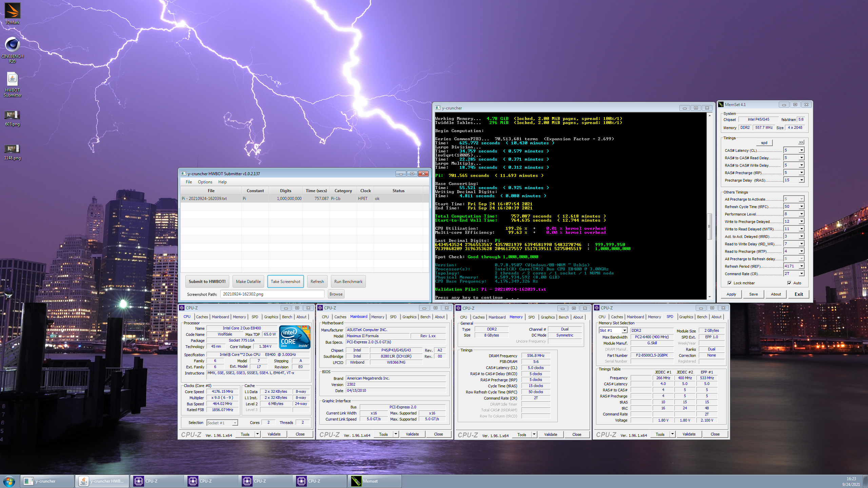Click Take Screenshot button
The width and height of the screenshot is (868, 488).
pos(285,282)
